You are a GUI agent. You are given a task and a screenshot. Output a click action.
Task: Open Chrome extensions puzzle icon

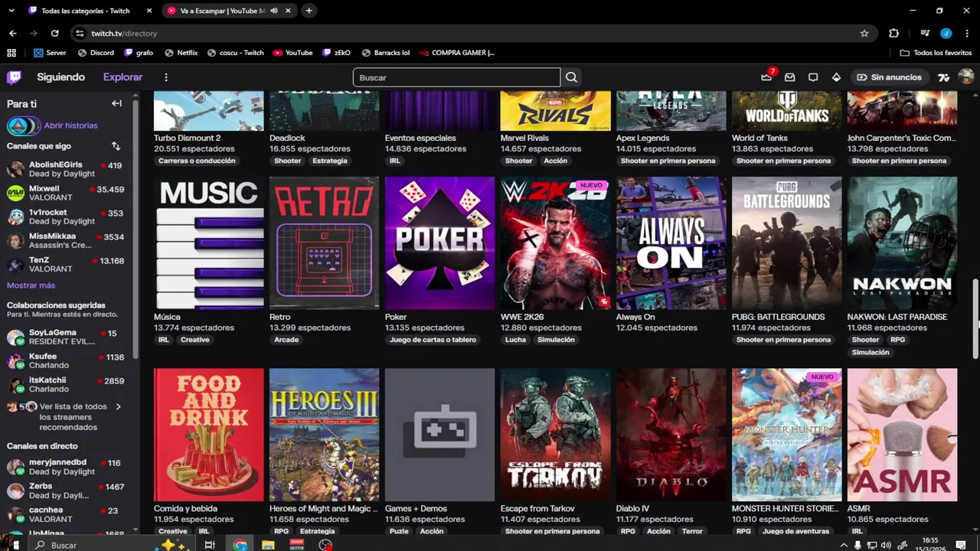pos(893,34)
